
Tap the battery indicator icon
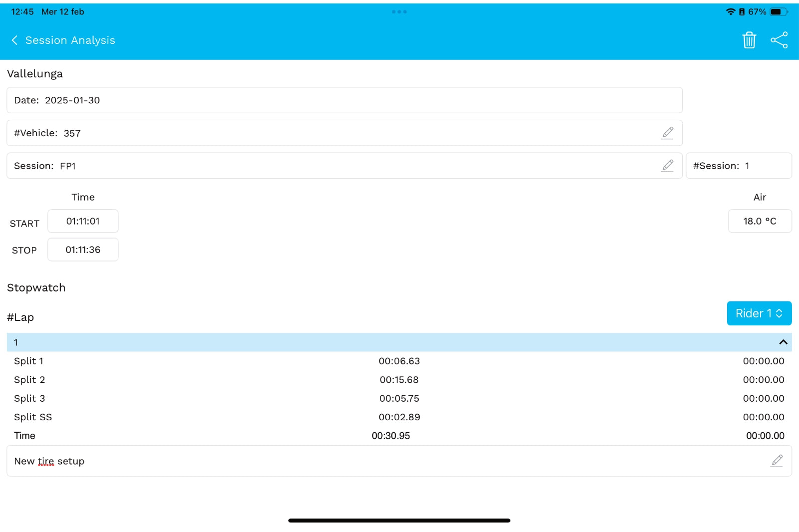(778, 11)
